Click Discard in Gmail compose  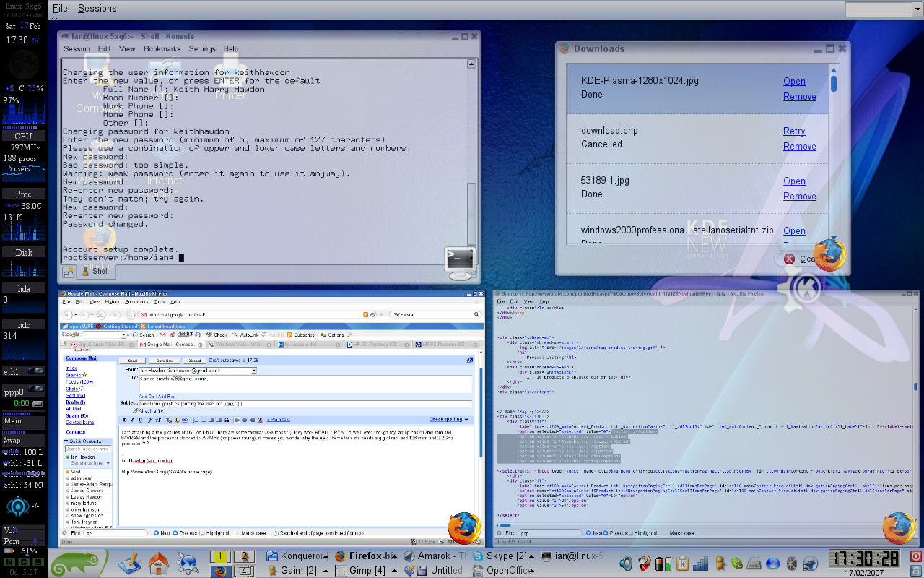[195, 360]
